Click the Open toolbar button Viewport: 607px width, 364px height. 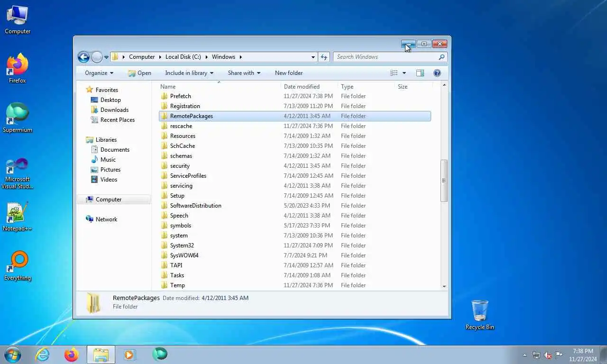(140, 73)
